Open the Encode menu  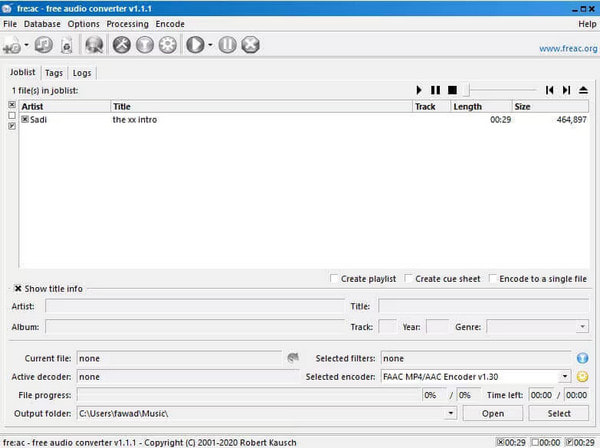pyautogui.click(x=170, y=24)
